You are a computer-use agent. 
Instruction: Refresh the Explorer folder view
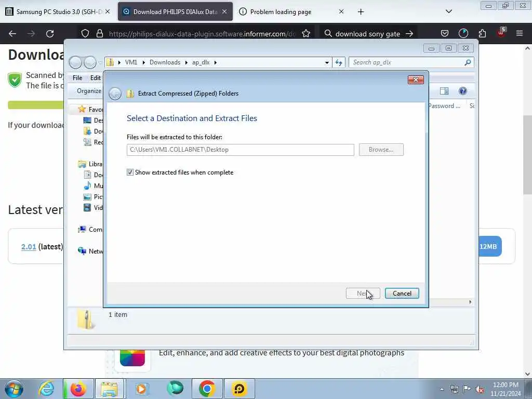click(x=339, y=62)
